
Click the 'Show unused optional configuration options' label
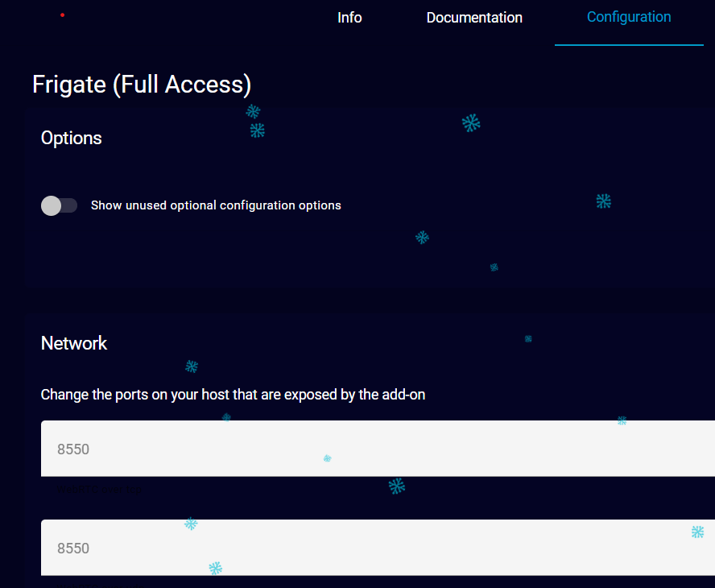click(216, 205)
